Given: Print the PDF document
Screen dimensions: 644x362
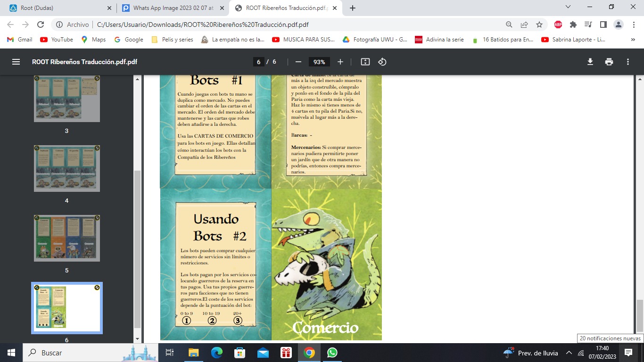Looking at the screenshot, I should (x=609, y=62).
